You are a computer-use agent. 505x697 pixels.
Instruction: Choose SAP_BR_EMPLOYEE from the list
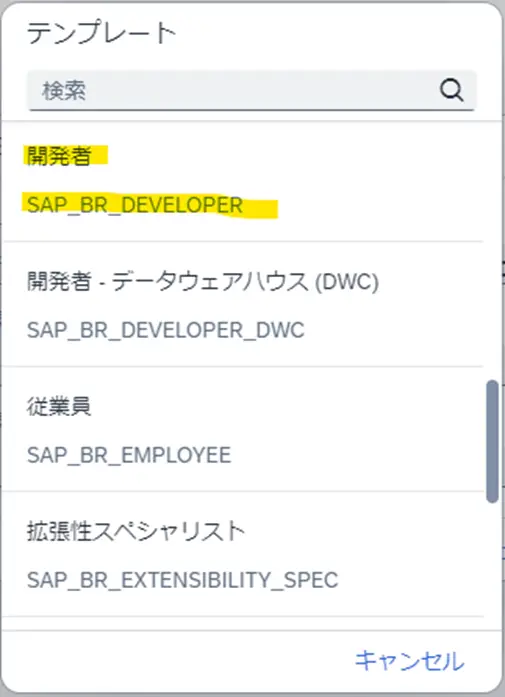pyautogui.click(x=129, y=455)
